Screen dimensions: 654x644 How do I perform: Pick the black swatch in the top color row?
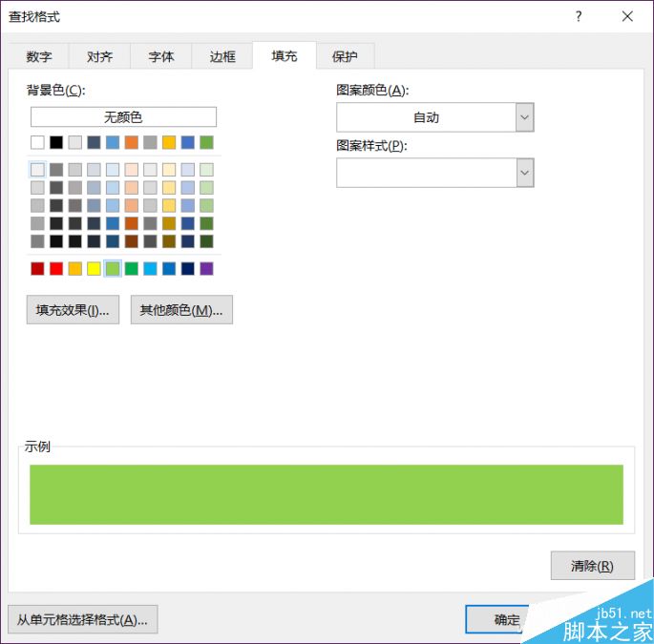[x=56, y=142]
